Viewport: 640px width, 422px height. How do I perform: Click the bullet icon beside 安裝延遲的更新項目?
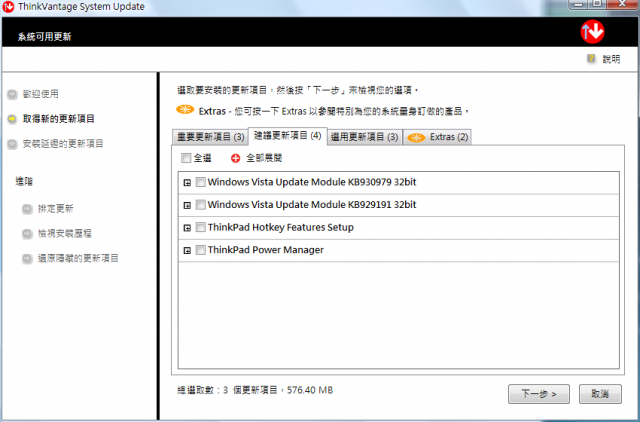coord(12,144)
